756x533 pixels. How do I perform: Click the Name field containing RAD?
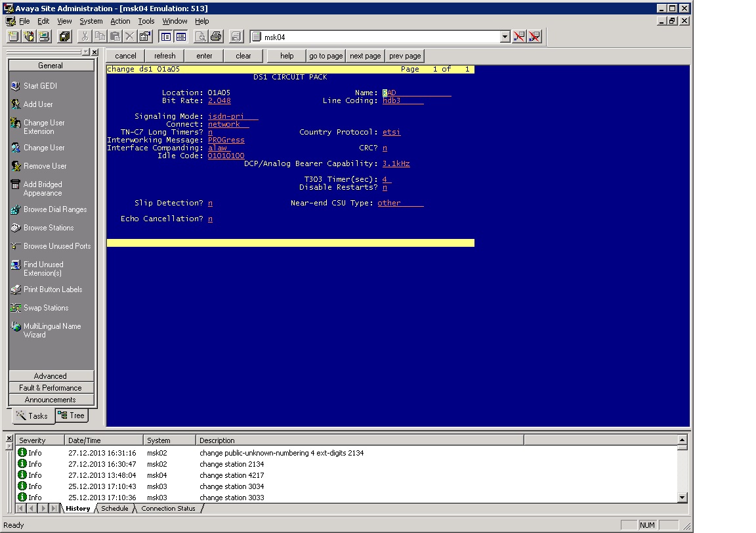[x=417, y=93]
